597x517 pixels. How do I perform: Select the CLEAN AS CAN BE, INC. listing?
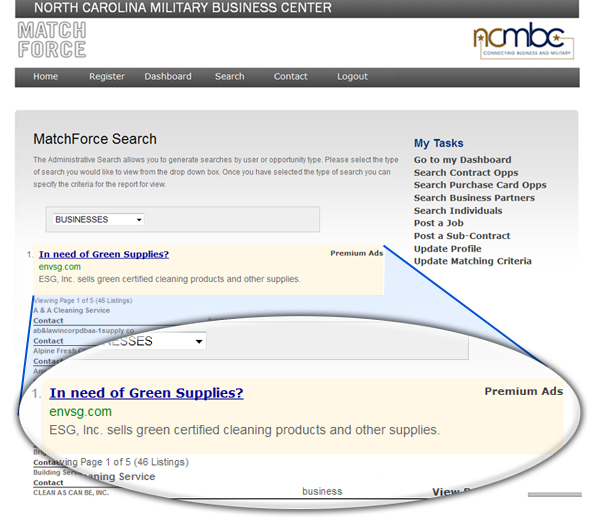(x=71, y=493)
